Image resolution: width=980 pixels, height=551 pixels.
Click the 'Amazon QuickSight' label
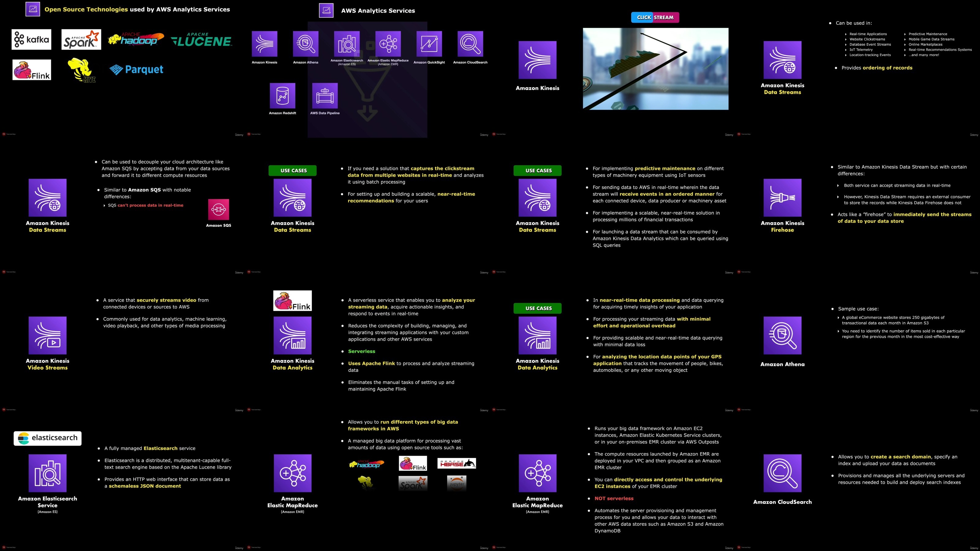coord(429,62)
